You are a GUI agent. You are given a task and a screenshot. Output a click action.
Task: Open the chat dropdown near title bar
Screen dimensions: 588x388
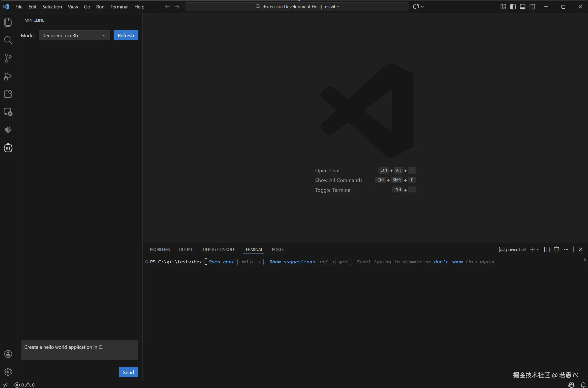pyautogui.click(x=422, y=7)
